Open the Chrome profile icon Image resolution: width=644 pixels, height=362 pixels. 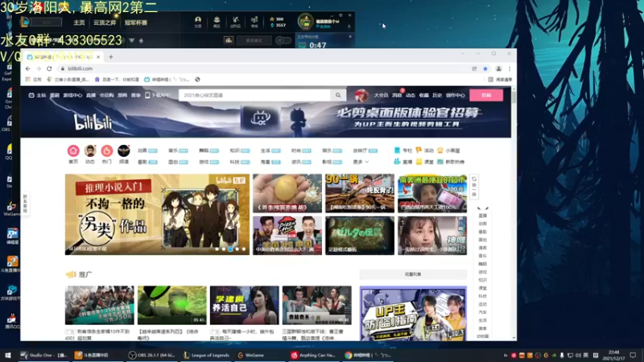pyautogui.click(x=498, y=68)
